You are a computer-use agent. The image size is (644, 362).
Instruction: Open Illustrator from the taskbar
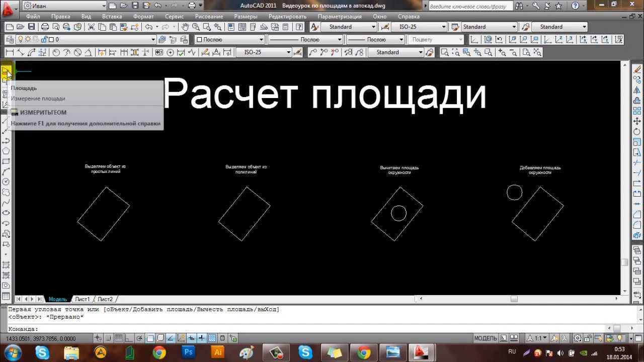click(218, 352)
